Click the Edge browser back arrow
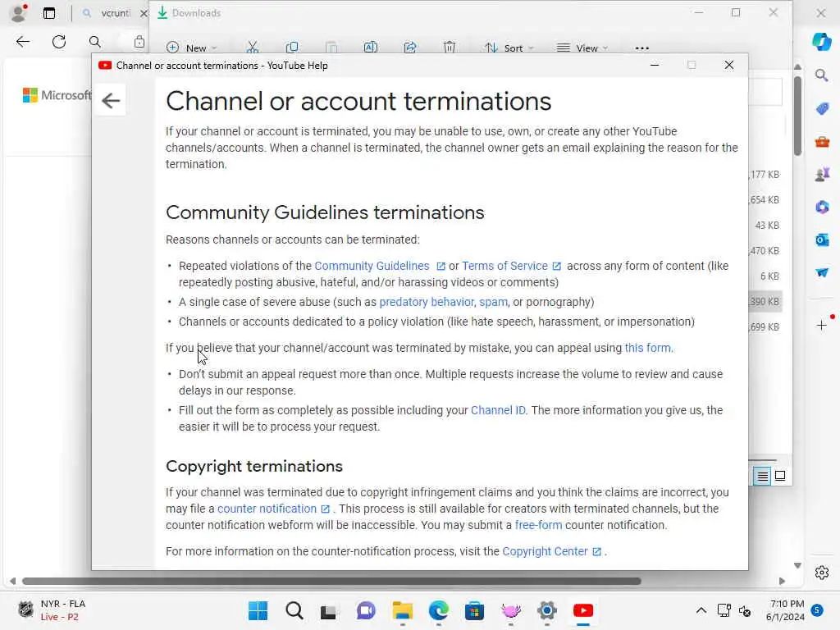This screenshot has height=630, width=840. (x=22, y=42)
